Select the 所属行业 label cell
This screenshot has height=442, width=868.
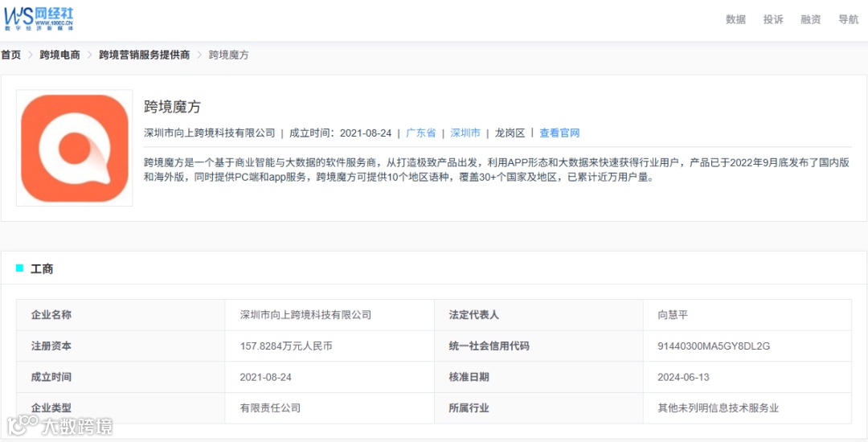(538, 408)
